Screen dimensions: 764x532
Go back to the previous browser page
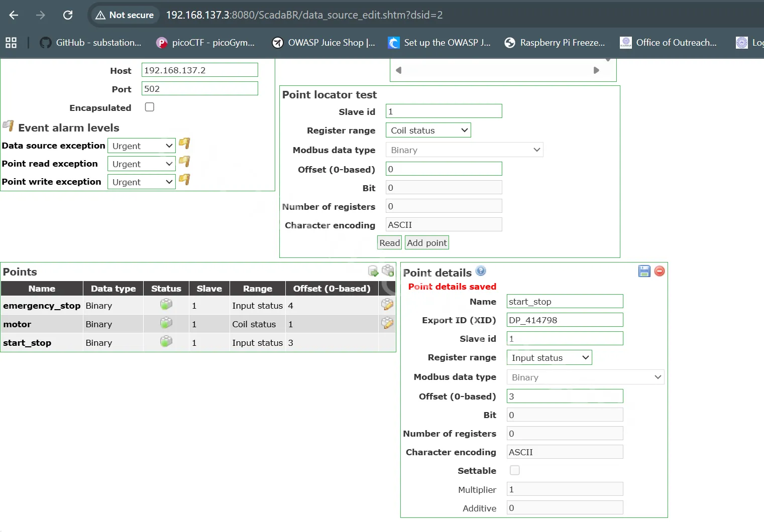point(14,15)
